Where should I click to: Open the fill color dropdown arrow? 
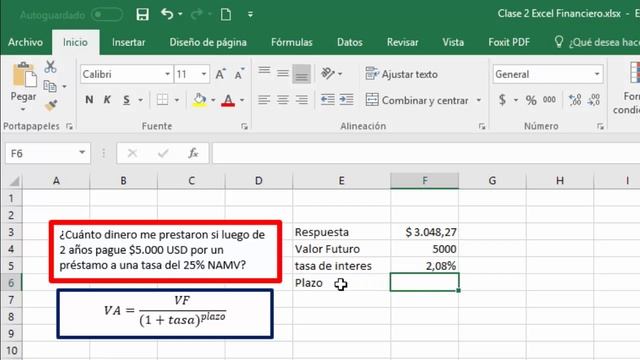point(213,100)
